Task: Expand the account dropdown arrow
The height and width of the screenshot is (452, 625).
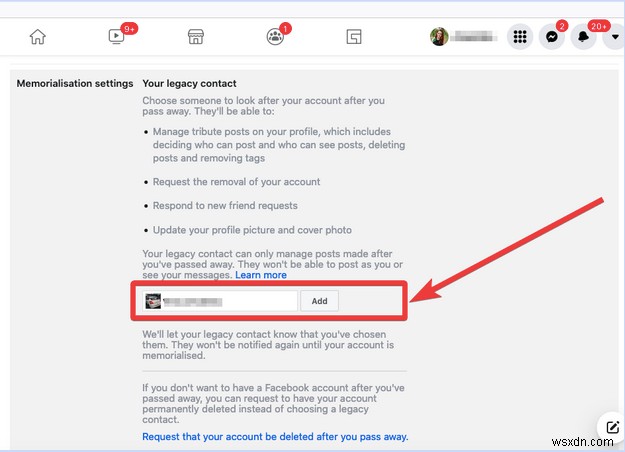Action: [615, 37]
